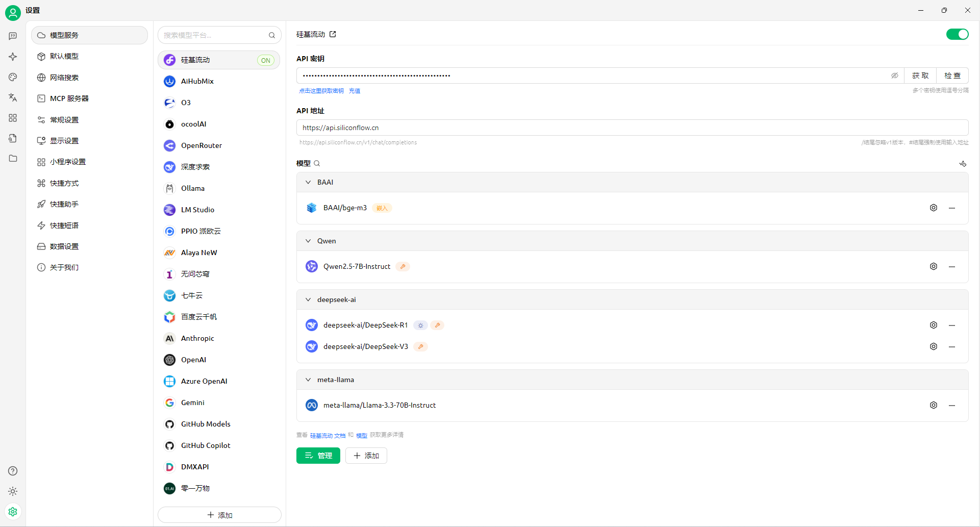Open the translate icon in left sidebar

[x=13, y=97]
